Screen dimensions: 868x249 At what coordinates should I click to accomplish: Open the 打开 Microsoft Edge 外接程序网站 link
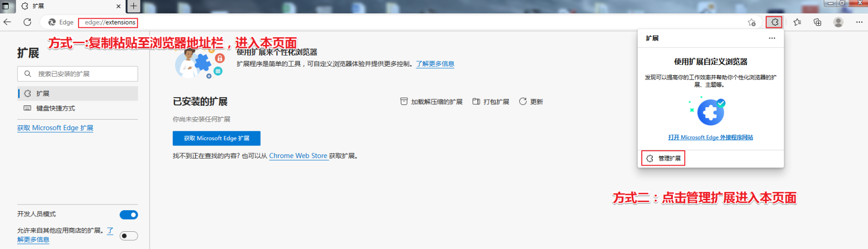coord(711,137)
